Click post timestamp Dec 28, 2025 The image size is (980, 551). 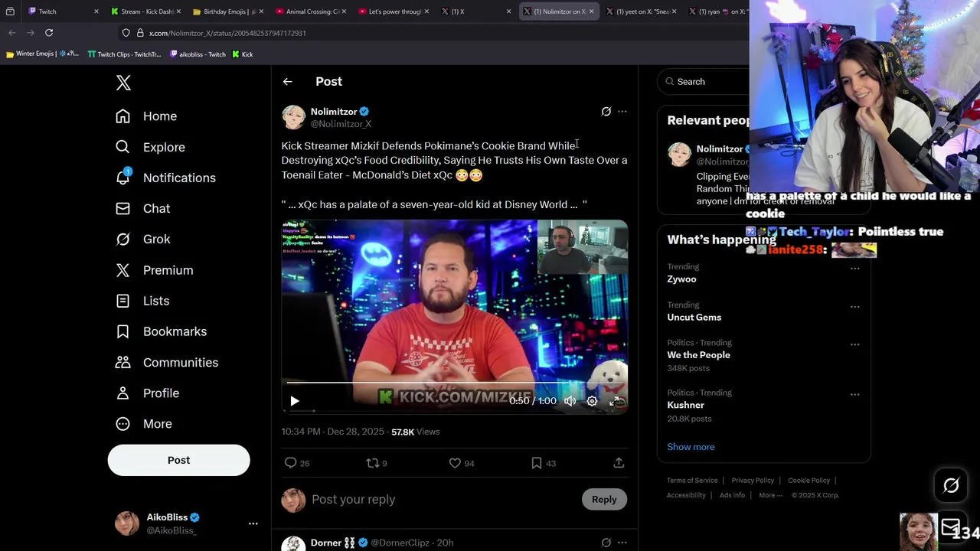coord(332,432)
